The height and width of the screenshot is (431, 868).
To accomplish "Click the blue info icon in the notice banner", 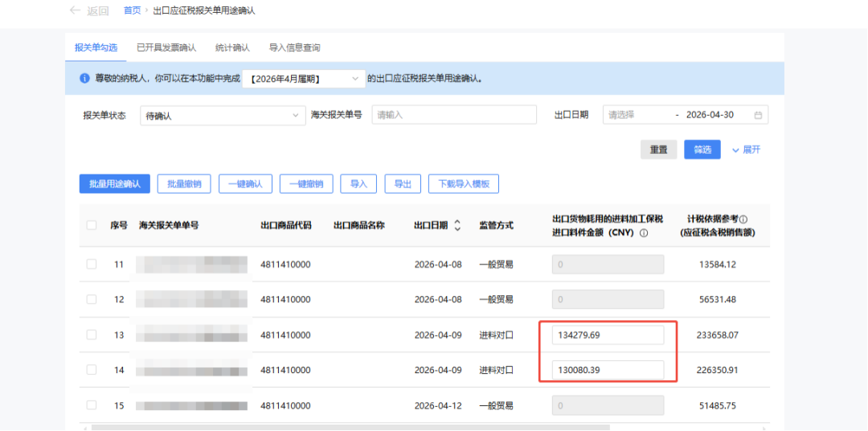I will coord(84,79).
